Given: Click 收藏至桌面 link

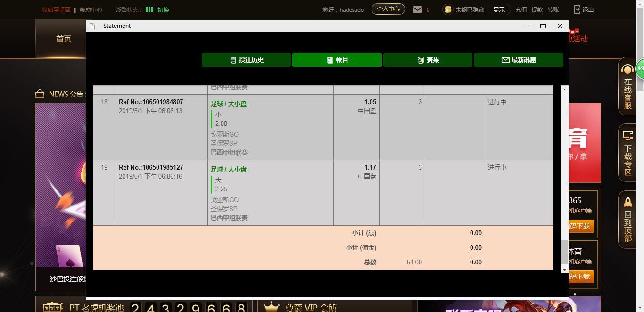Looking at the screenshot, I should pos(56,9).
